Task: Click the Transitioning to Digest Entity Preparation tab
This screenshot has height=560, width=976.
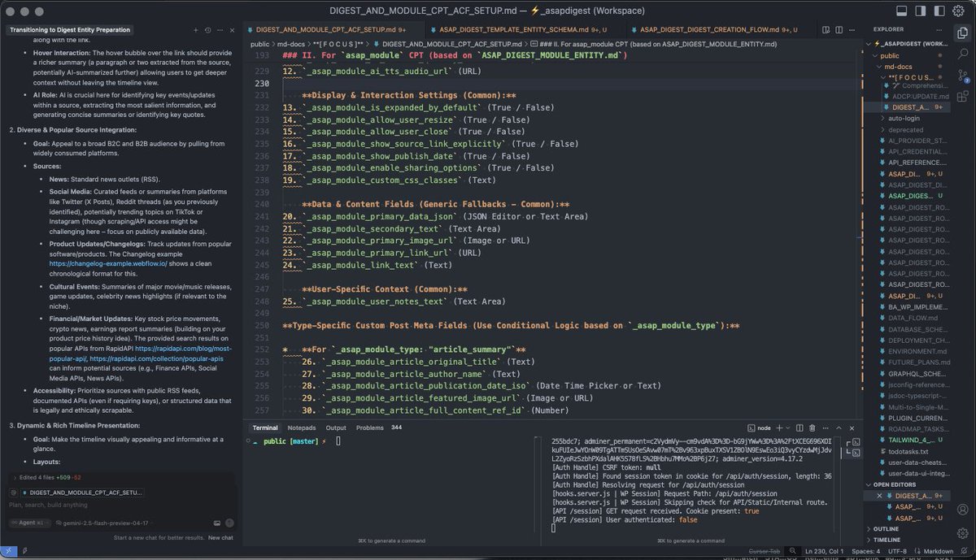Action: [x=70, y=30]
